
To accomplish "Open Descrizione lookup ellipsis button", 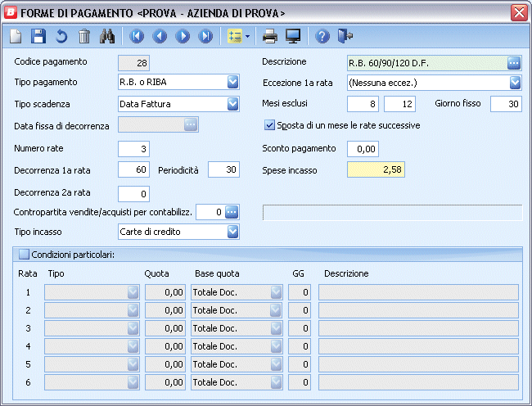I will (514, 63).
